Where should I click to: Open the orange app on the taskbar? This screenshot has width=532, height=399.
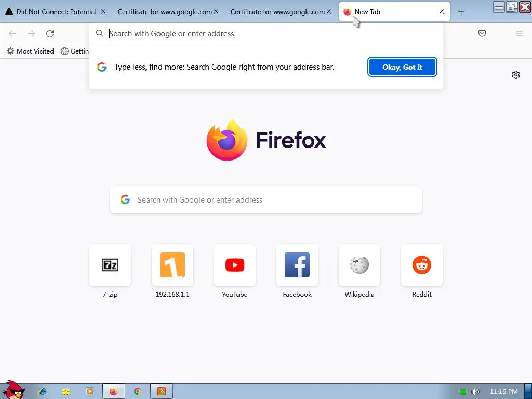point(162,392)
